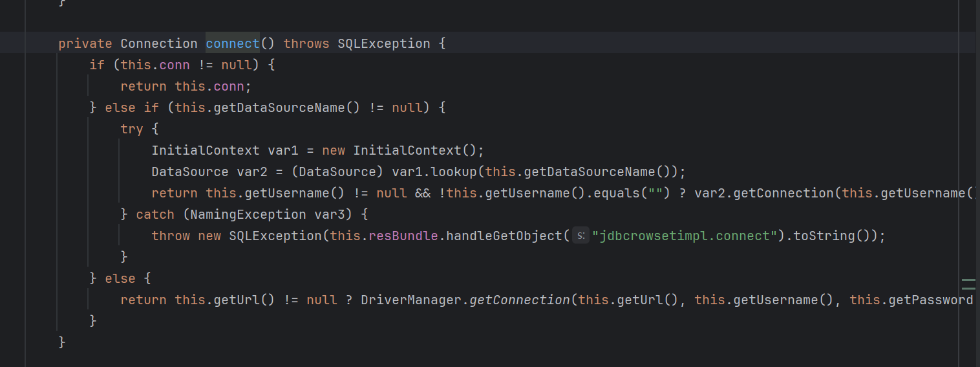Click the try keyword
This screenshot has height=367, width=980.
(131, 129)
